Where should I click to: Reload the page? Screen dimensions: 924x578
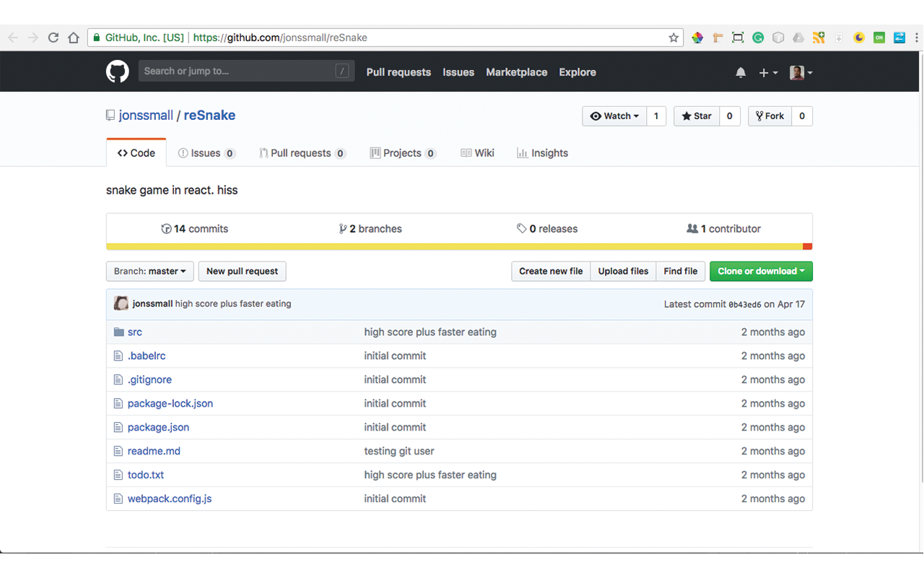[53, 38]
